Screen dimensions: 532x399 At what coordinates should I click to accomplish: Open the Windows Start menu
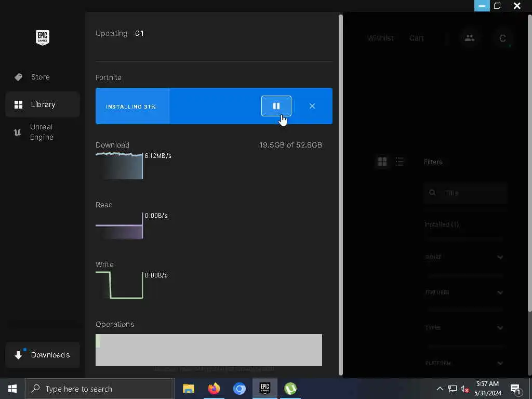tap(12, 389)
